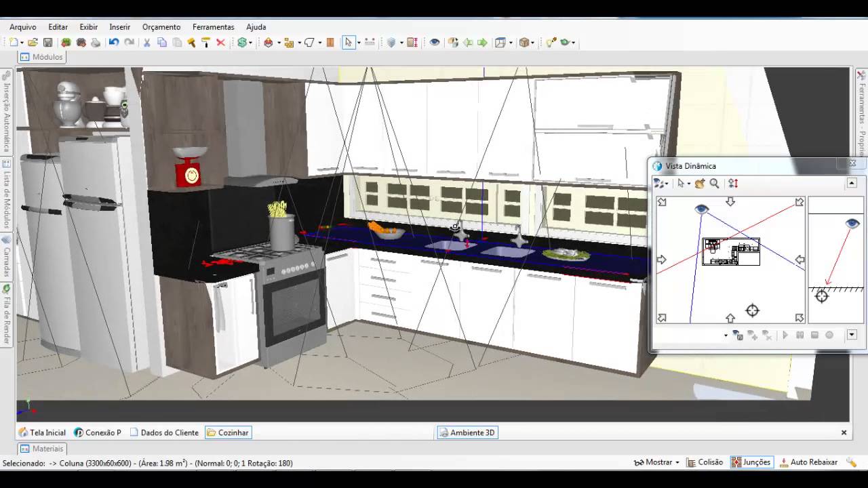The image size is (868, 488).
Task: Toggle visibility with the toolbar eye icon
Action: (x=434, y=42)
